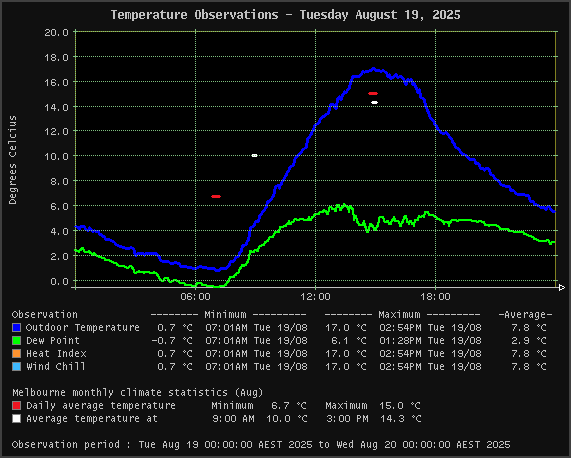This screenshot has width=571, height=458.
Task: Click the 12:00 x-axis label
Action: [315, 297]
